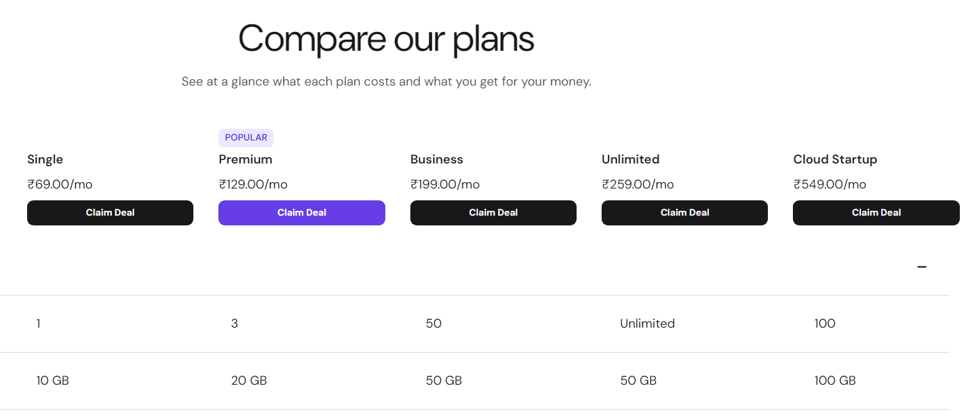This screenshot has width=980, height=416.
Task: Select the Single plan heading
Action: 45,159
